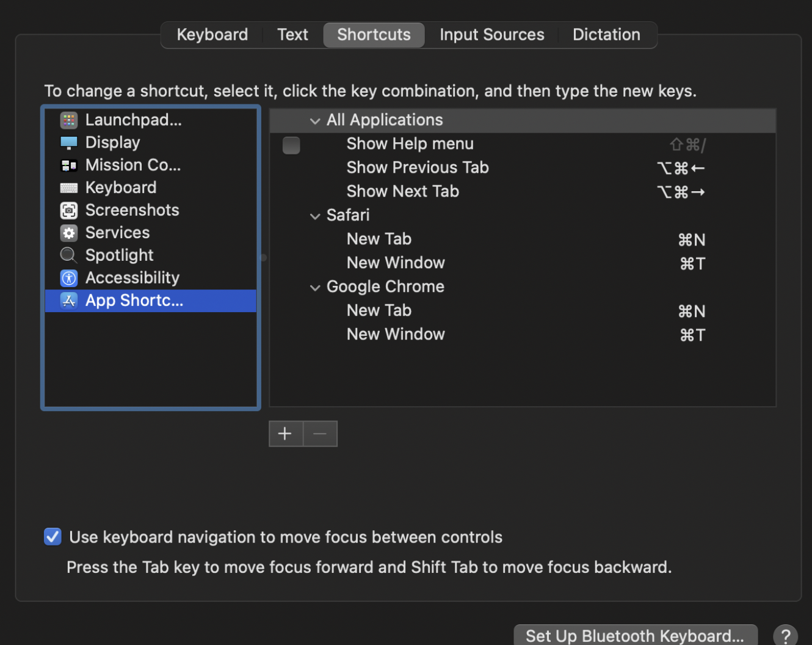Image resolution: width=812 pixels, height=645 pixels.
Task: Open the Dictation tab
Action: coord(606,35)
